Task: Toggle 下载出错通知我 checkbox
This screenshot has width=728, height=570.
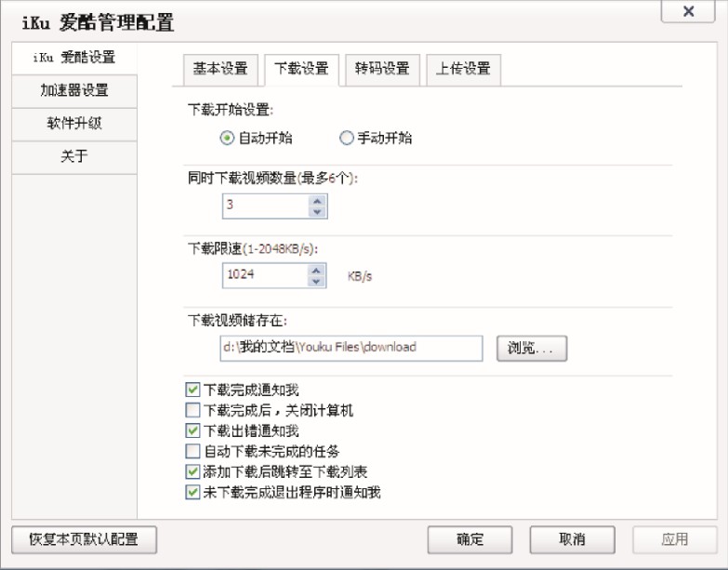Action: coord(192,431)
